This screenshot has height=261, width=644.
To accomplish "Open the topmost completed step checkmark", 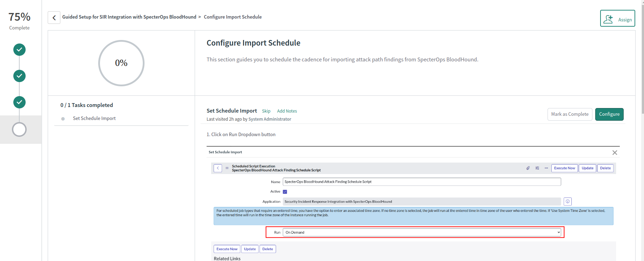I will 19,50.
